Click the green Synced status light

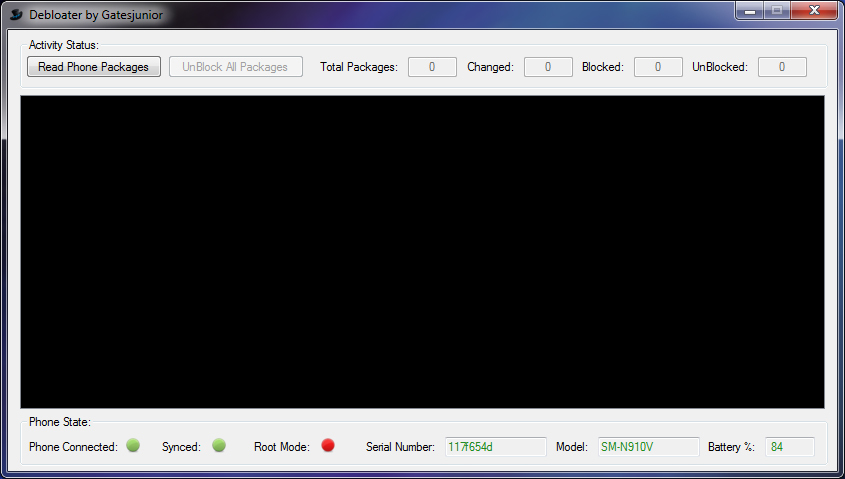pos(219,445)
